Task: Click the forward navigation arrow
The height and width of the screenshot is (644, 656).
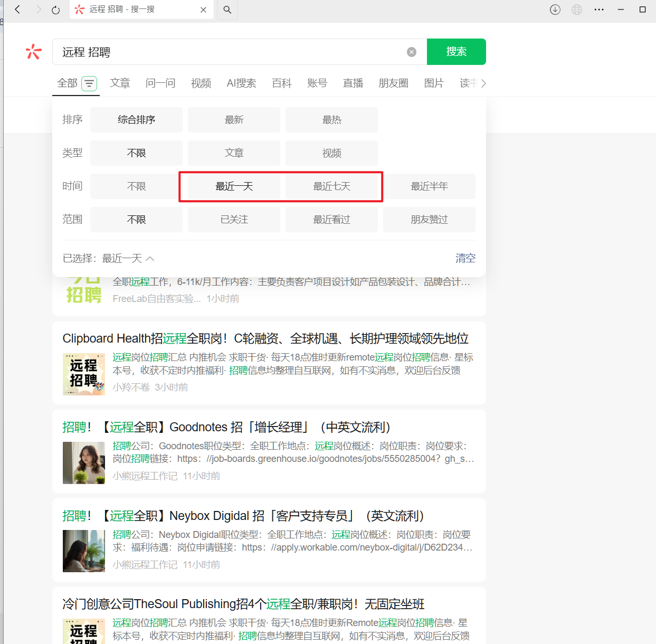Action: [38, 10]
